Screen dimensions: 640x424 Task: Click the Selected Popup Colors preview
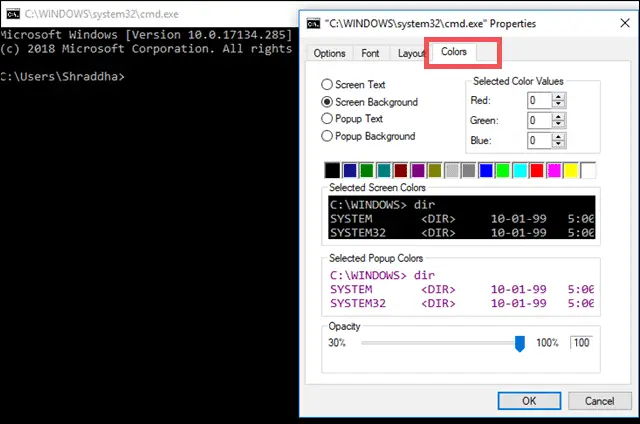coord(461,289)
